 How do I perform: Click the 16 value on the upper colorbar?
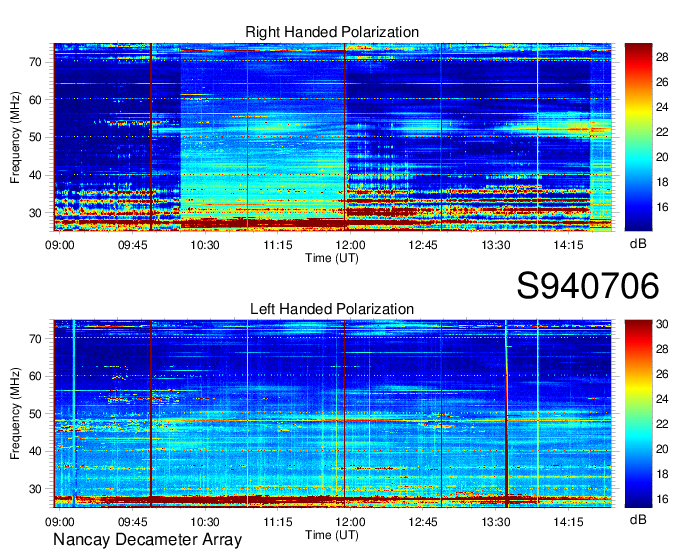click(x=662, y=207)
